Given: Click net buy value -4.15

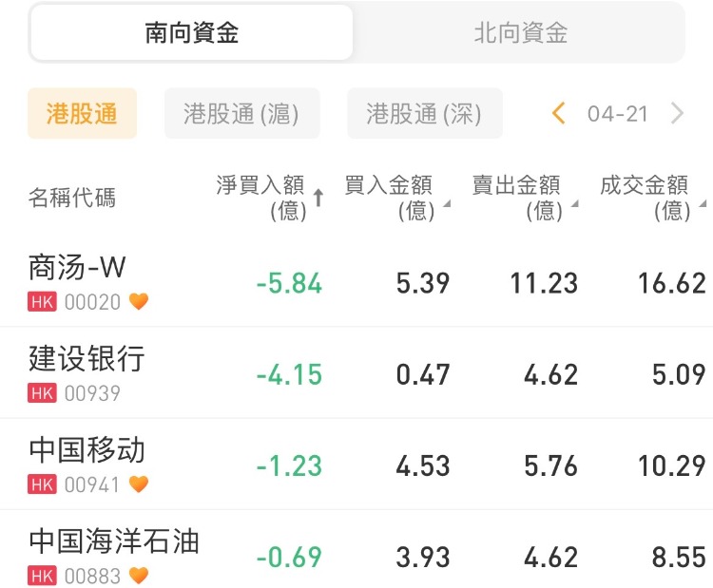Looking at the screenshot, I should pyautogui.click(x=289, y=374).
